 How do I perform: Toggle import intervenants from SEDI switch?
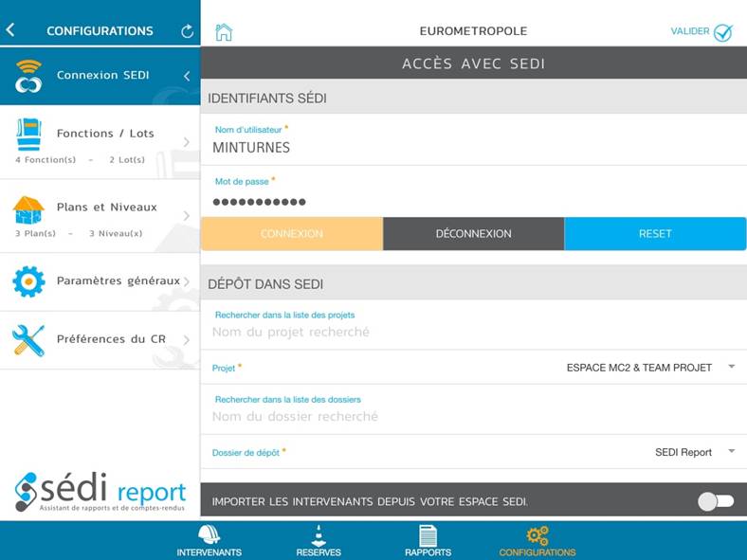coord(716,501)
